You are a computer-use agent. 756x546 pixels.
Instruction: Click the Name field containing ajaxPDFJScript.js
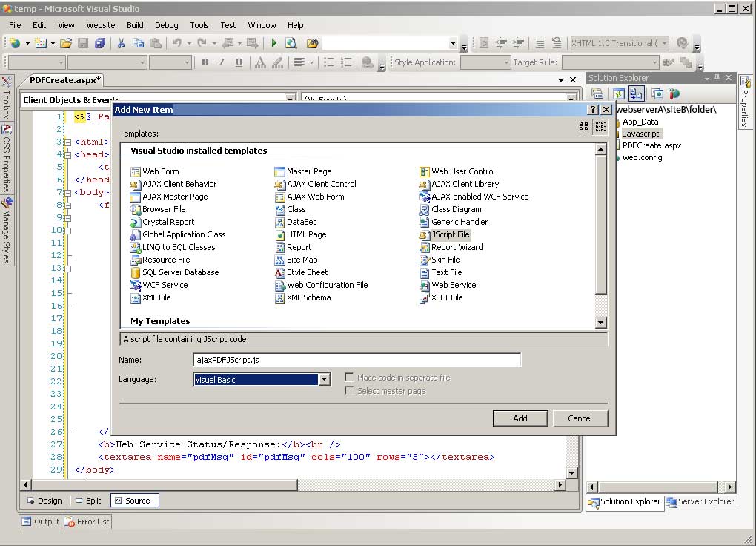pos(357,360)
